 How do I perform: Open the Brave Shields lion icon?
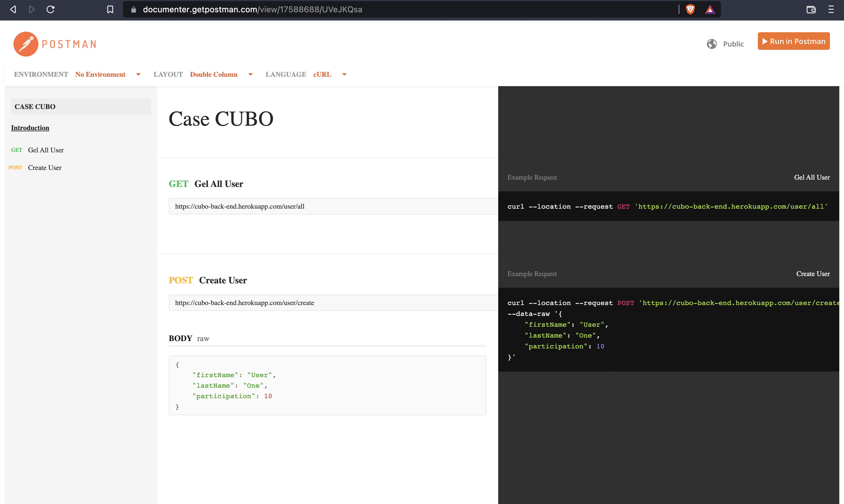coord(690,9)
